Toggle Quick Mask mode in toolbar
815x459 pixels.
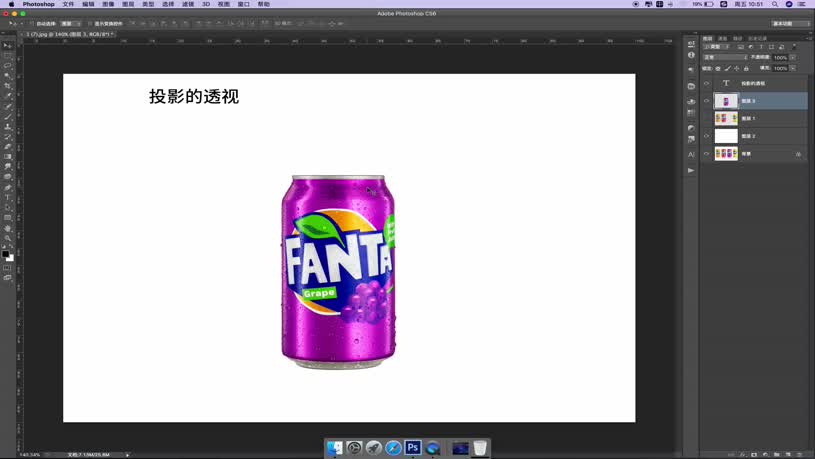pyautogui.click(x=7, y=268)
